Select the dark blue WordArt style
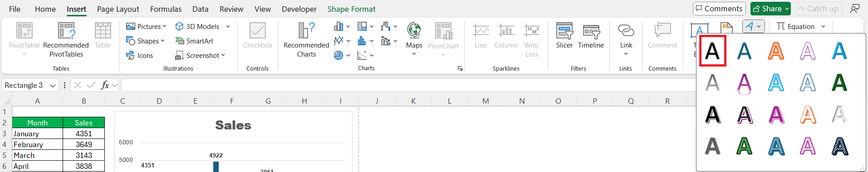The image size is (868, 172). [x=744, y=51]
